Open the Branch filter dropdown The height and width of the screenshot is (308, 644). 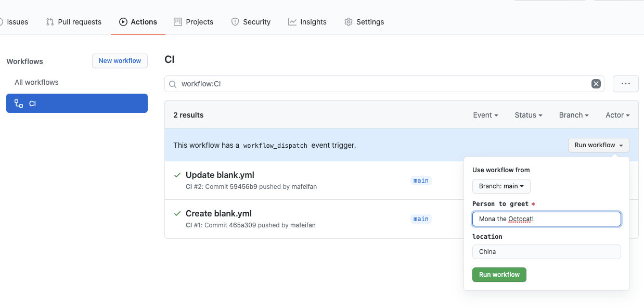coord(573,115)
